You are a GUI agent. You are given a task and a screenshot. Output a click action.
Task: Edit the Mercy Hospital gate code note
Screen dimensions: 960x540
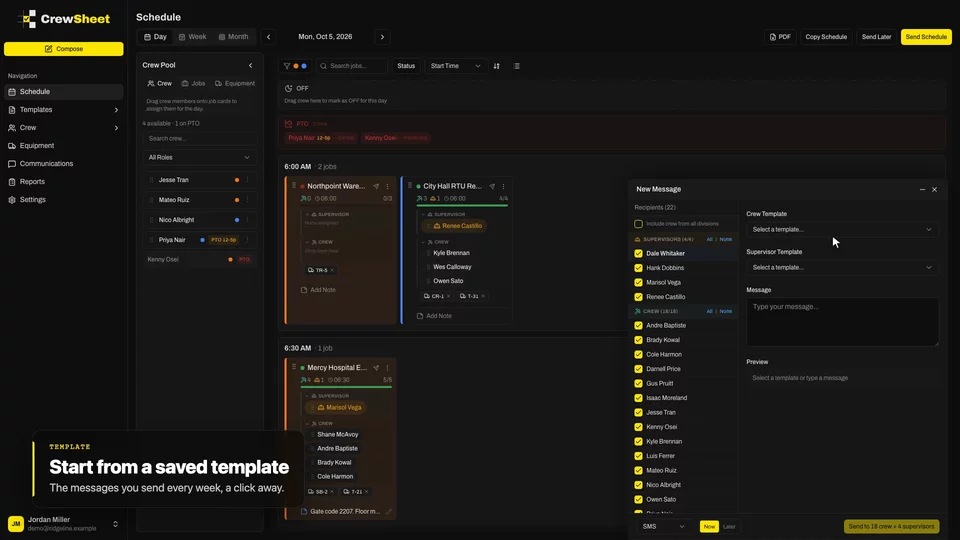(x=388, y=511)
